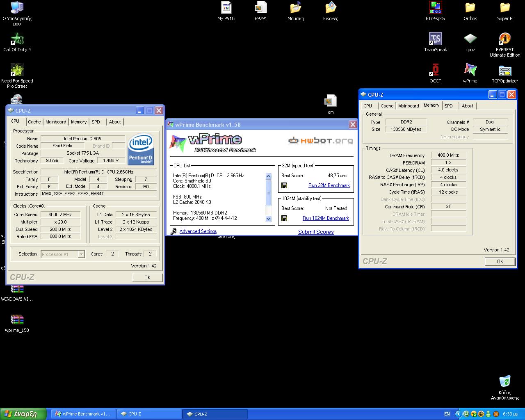
Task: Click the save icon next to Run 1024M Benchmark
Action: pos(284,218)
